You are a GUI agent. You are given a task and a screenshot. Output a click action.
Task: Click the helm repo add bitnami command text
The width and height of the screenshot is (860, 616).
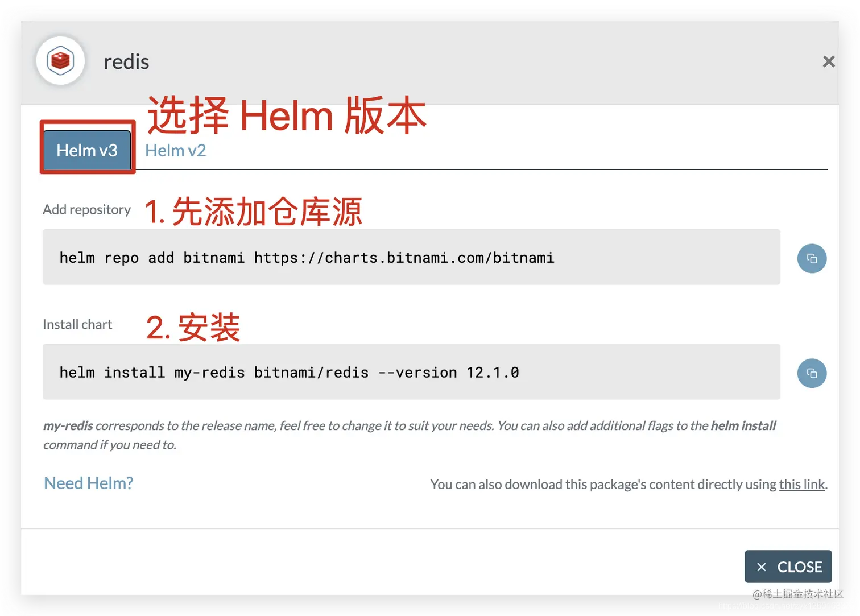pyautogui.click(x=307, y=258)
